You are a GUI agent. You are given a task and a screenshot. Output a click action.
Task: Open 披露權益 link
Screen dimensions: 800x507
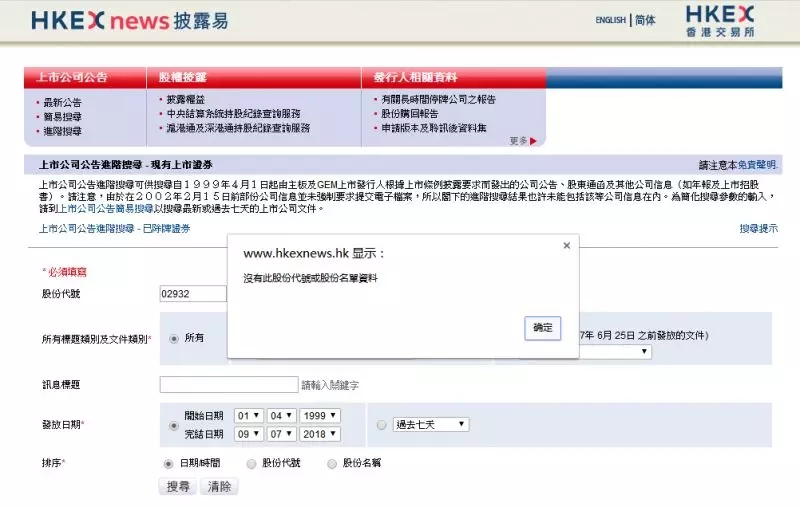[x=186, y=99]
